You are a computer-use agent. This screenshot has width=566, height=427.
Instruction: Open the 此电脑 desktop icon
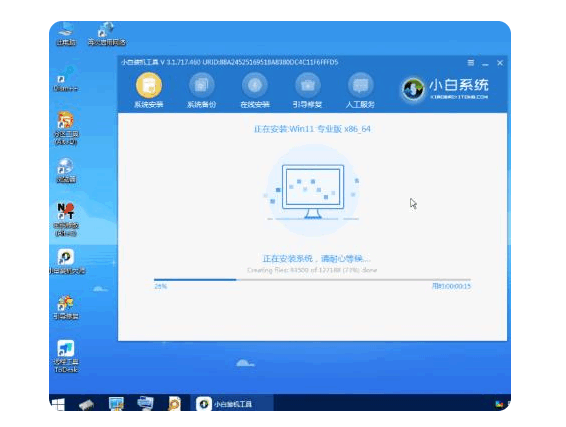pos(66,34)
